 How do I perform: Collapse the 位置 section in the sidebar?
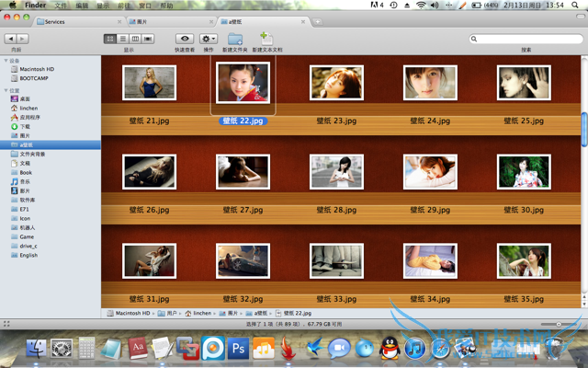pos(5,90)
